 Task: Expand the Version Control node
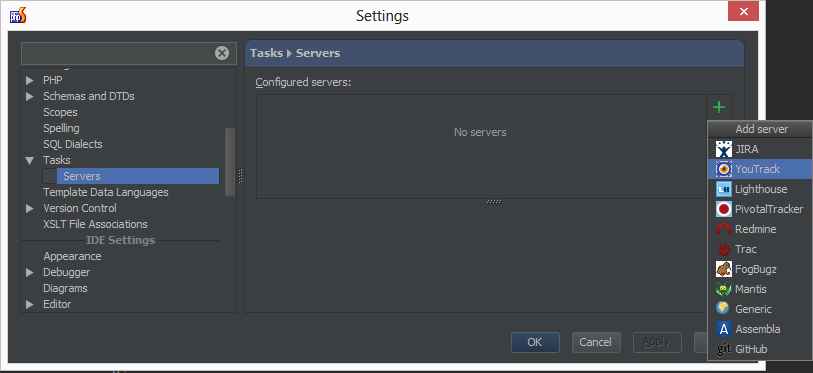coord(30,209)
